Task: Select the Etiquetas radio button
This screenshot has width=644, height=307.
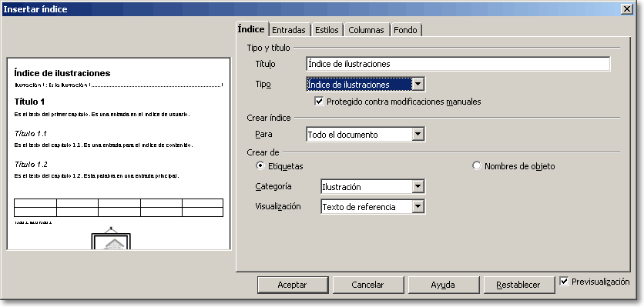Action: coord(260,166)
